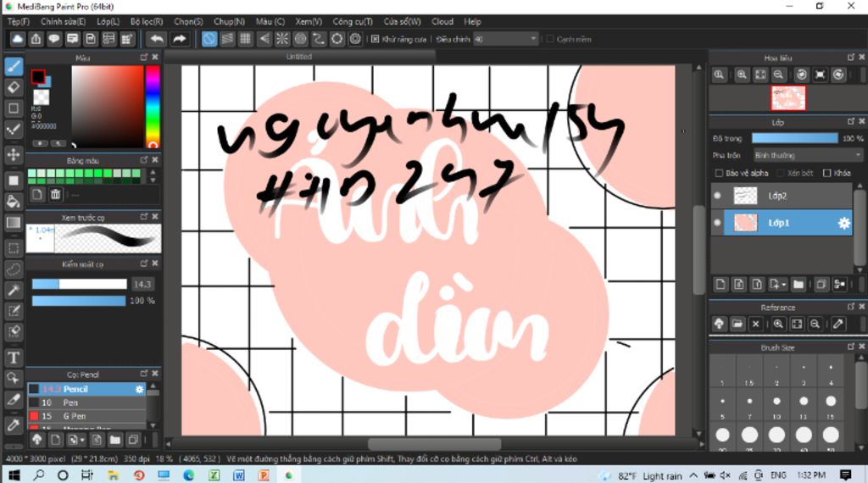Viewport: 868px width, 483px height.
Task: Open Lớp1 layer settings gear
Action: [x=843, y=223]
